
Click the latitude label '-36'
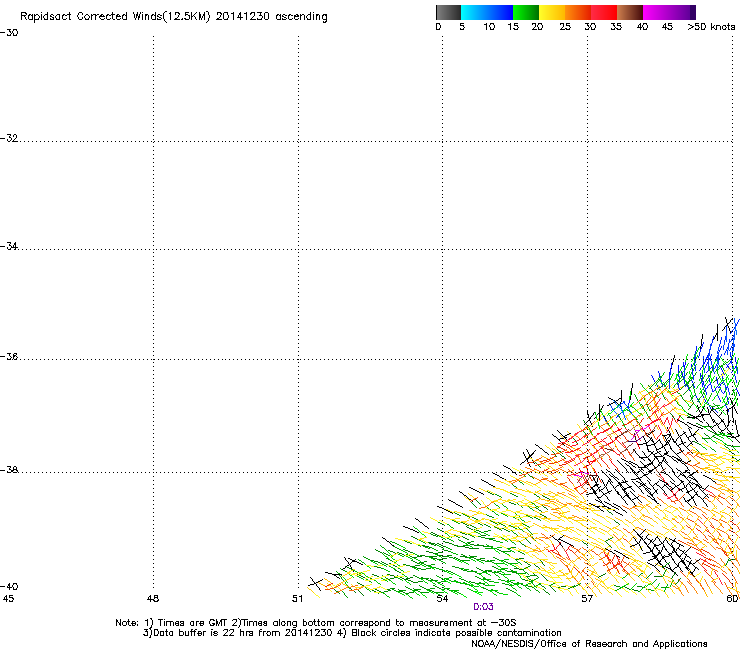[x=9, y=356]
